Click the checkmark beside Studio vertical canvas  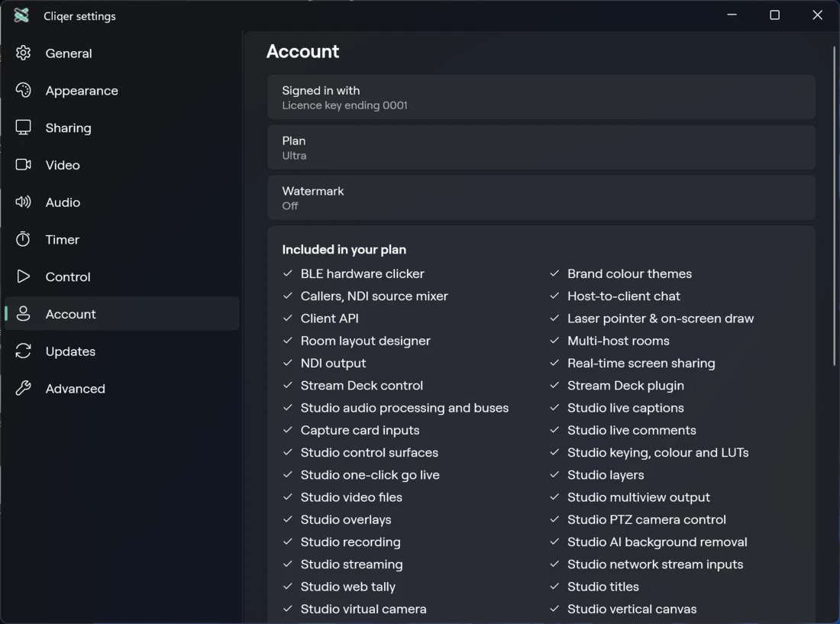point(554,609)
